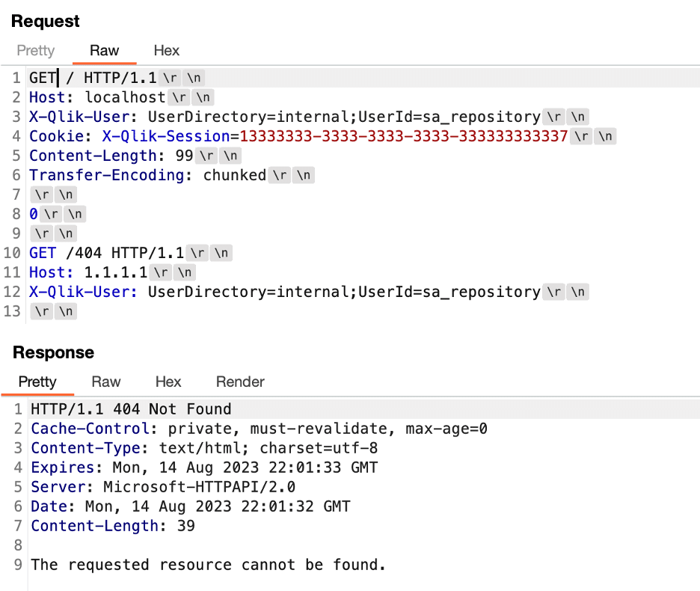Switch to the Response Raw tab
The height and width of the screenshot is (591, 700).
(x=105, y=382)
